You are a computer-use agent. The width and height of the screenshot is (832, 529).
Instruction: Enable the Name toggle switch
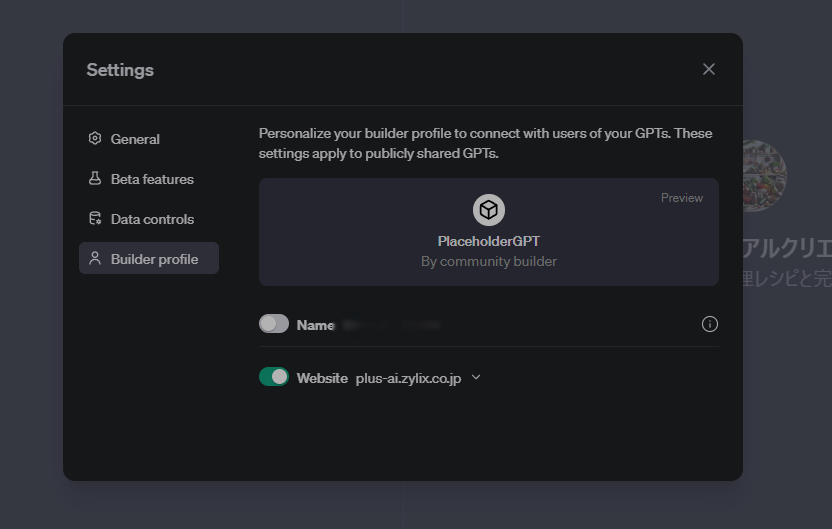click(274, 324)
